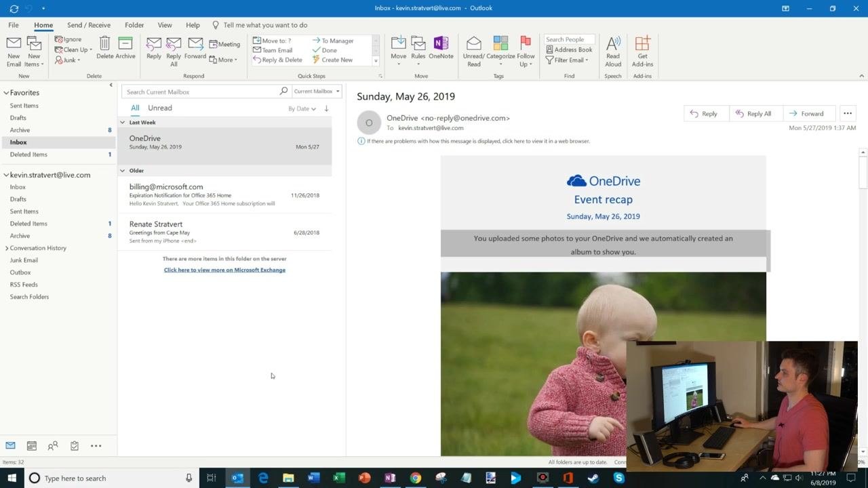Open the Help tab

pyautogui.click(x=193, y=25)
